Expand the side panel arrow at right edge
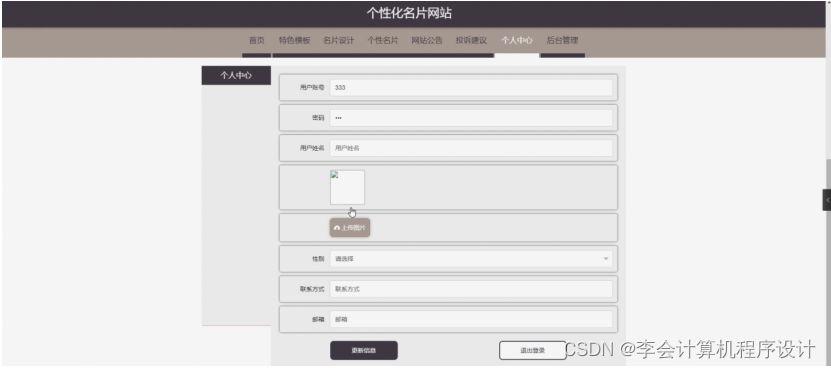831x368 pixels. point(827,200)
